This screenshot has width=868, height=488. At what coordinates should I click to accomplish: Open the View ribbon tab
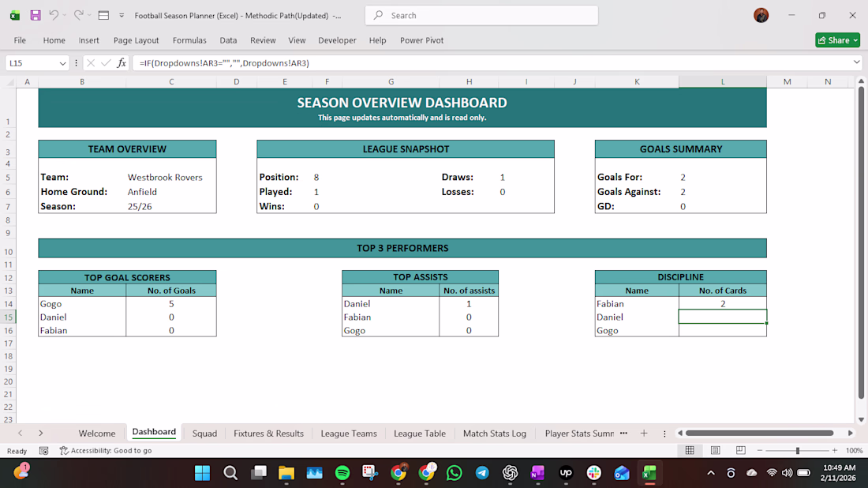click(297, 40)
